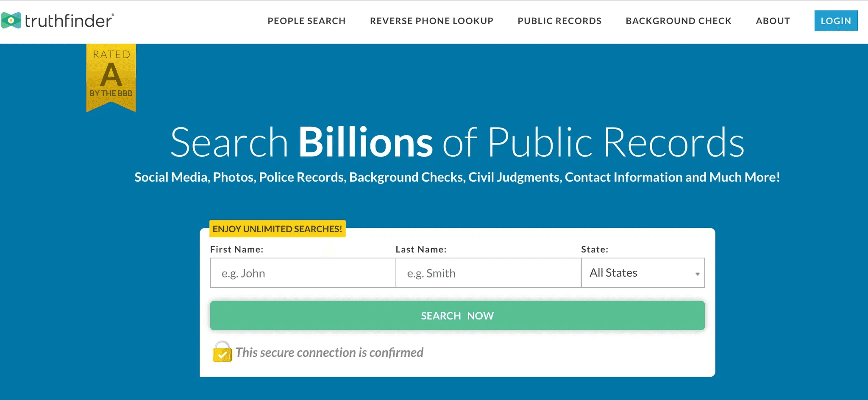The image size is (868, 400).
Task: Click the yellow secure padlock icon
Action: 222,352
